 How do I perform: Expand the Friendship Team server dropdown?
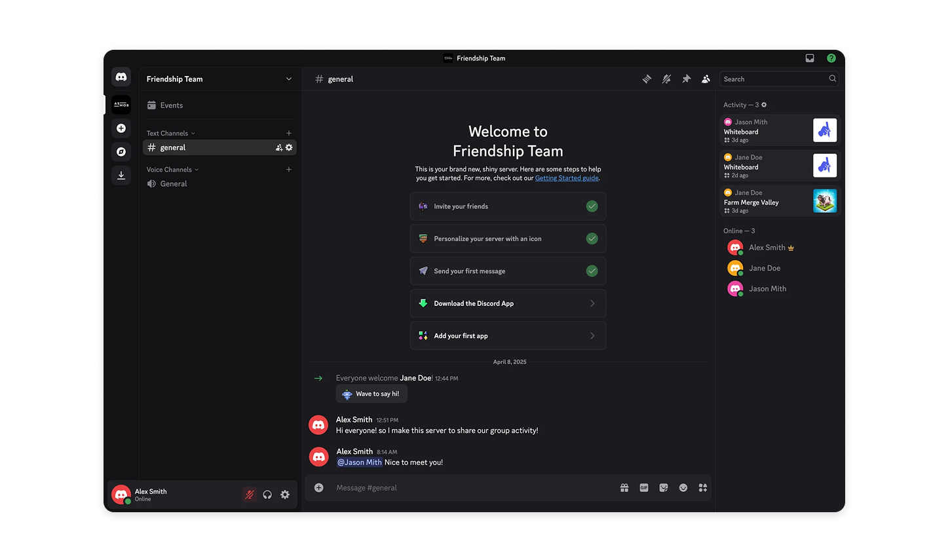pos(289,79)
